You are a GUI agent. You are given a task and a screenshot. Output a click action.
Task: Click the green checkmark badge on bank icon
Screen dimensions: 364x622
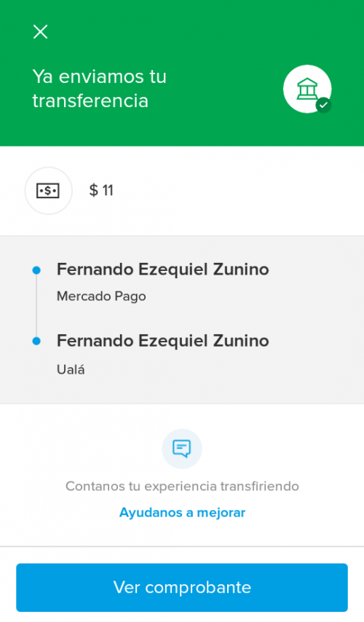(x=323, y=105)
